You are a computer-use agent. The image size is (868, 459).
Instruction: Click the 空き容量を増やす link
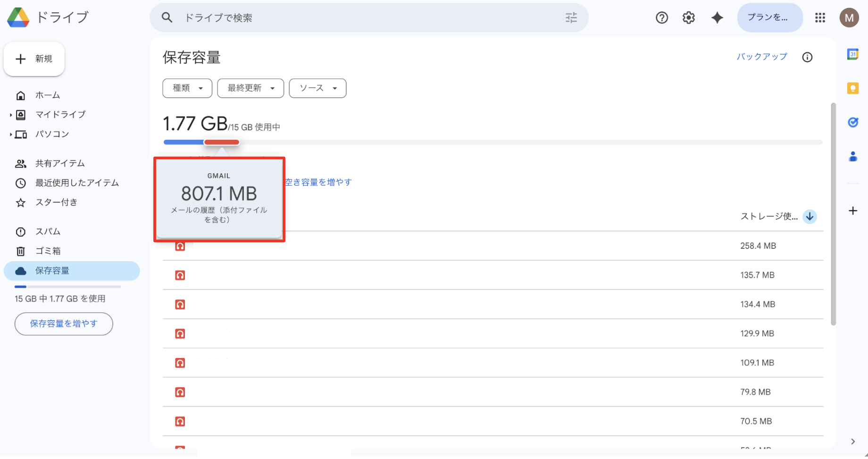click(318, 182)
